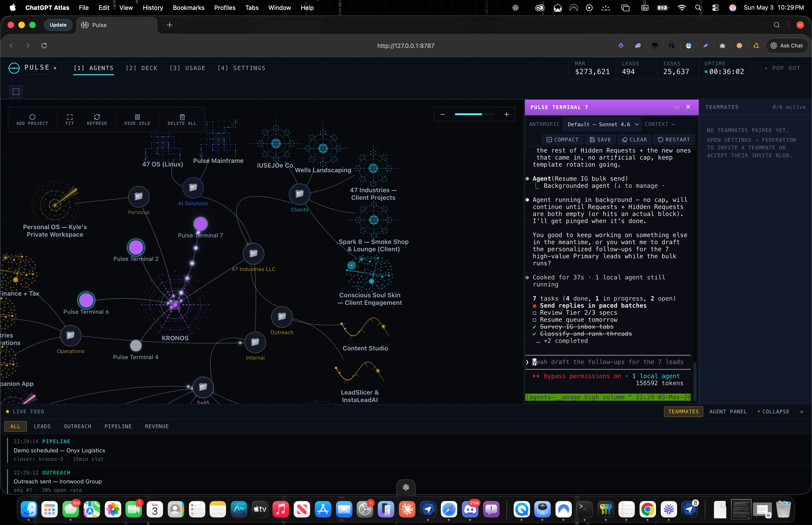The height and width of the screenshot is (525, 812).
Task: Open the Internal folder node
Action: pyautogui.click(x=255, y=342)
